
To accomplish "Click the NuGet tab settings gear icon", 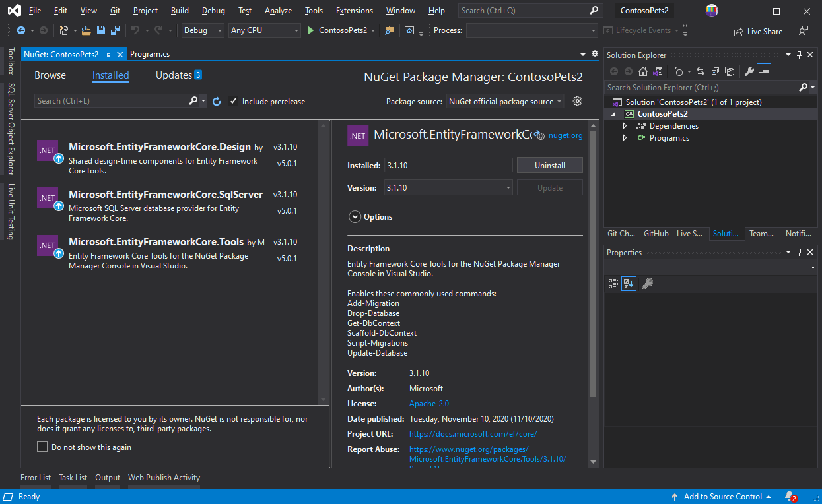I will (595, 54).
